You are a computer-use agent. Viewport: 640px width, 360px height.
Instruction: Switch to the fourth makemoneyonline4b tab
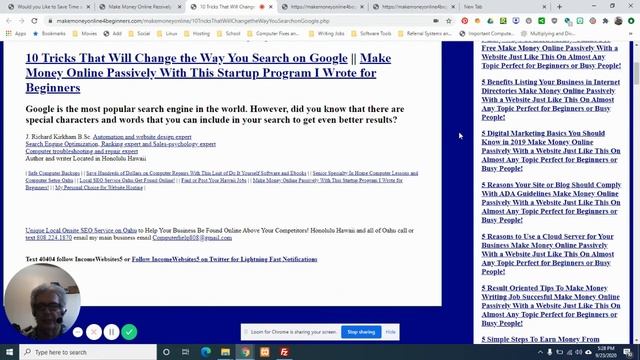pos(322,7)
